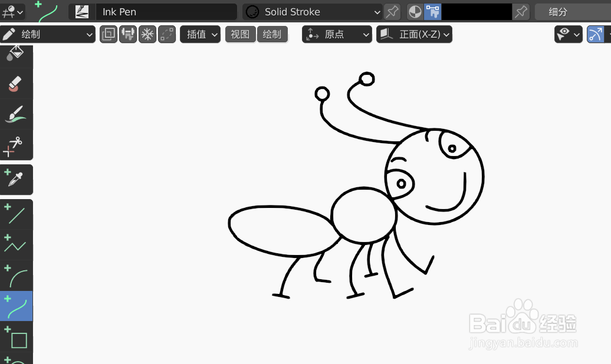Open the Ink Pen brush thumbnail
The image size is (611, 364).
coord(82,12)
